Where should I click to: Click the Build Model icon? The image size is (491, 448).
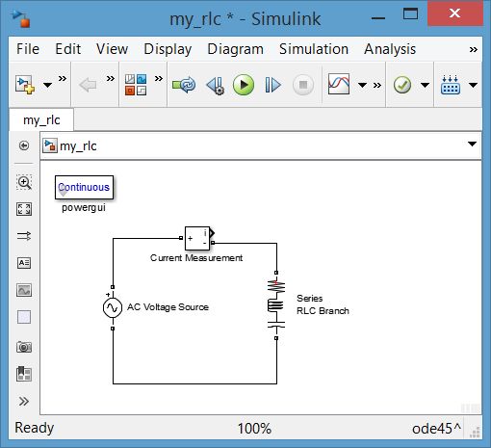click(x=451, y=85)
